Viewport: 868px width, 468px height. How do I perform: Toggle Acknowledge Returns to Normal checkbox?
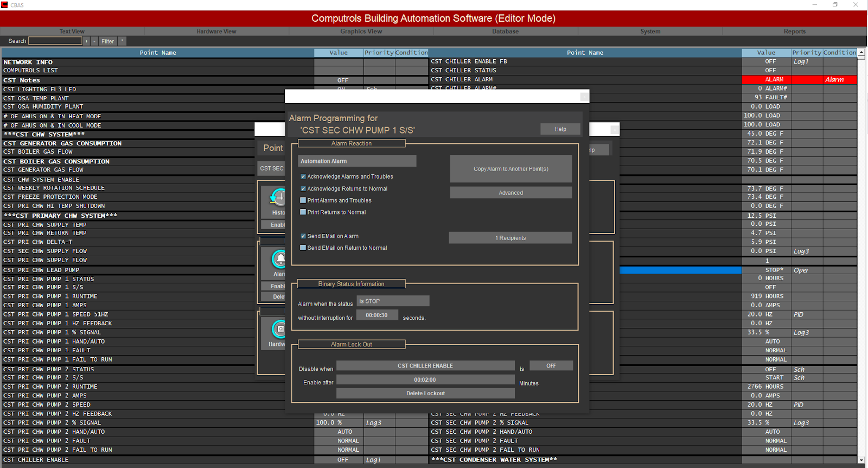point(303,188)
